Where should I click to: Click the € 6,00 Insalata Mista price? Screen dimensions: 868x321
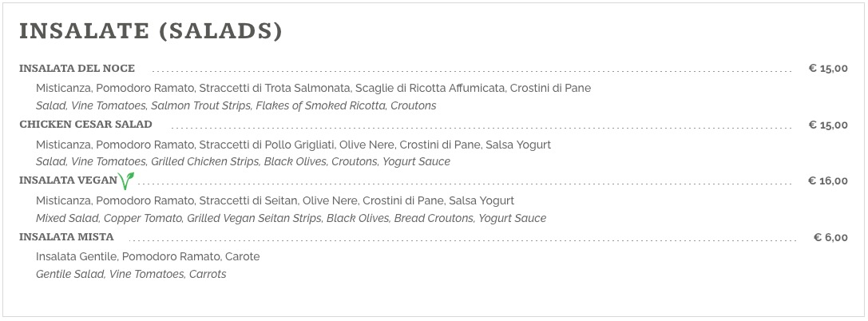pos(831,237)
